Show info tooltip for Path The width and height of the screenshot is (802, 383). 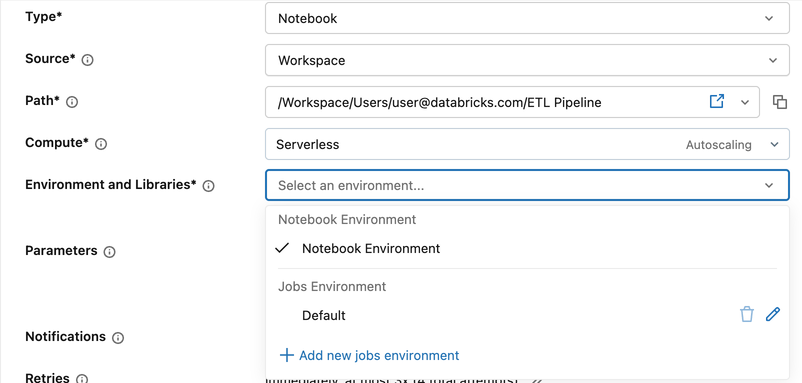click(x=72, y=102)
